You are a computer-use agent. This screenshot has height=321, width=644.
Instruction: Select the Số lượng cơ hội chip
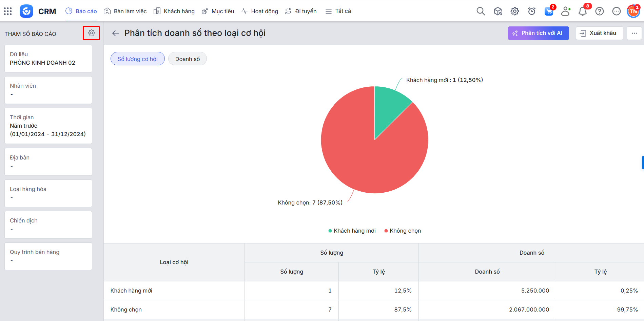(x=137, y=59)
